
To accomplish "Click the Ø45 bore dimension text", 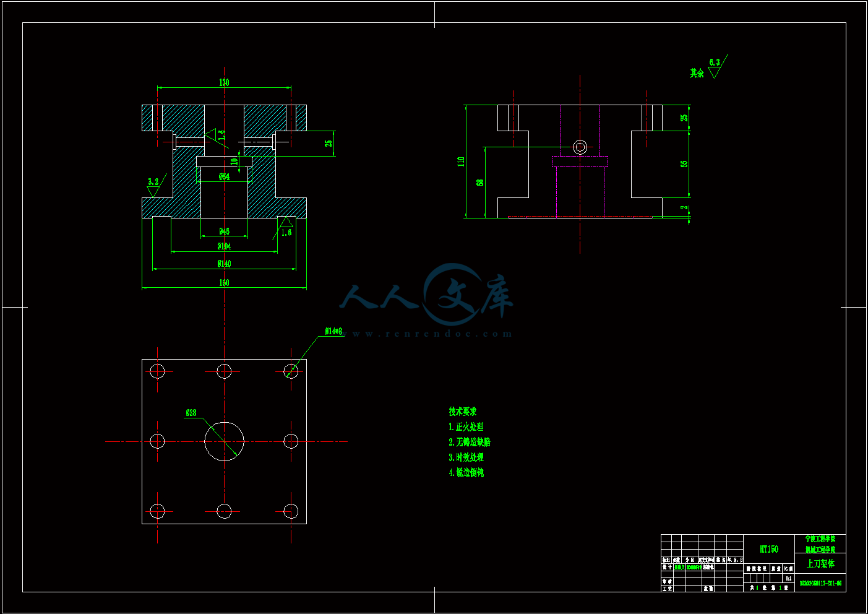I will click(224, 231).
